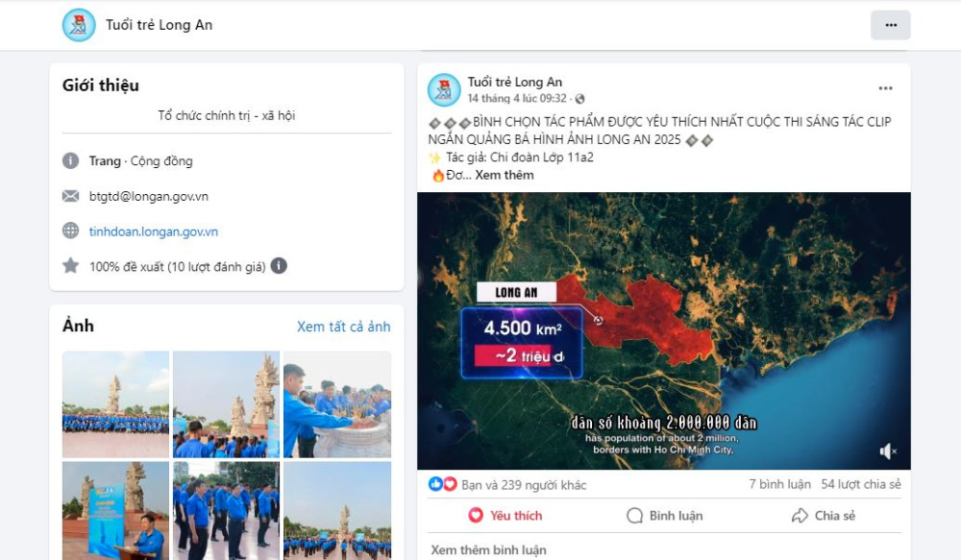Open the 7 bình luận comments count
The image size is (961, 560).
click(x=779, y=484)
